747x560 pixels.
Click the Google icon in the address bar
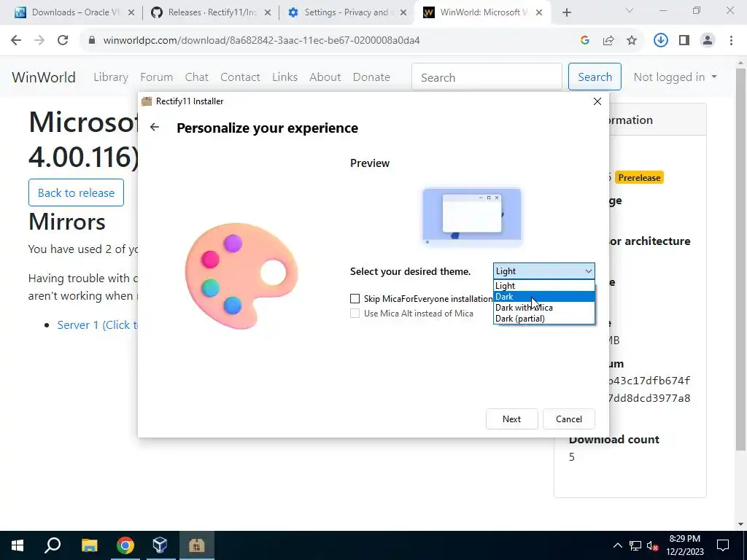click(585, 41)
